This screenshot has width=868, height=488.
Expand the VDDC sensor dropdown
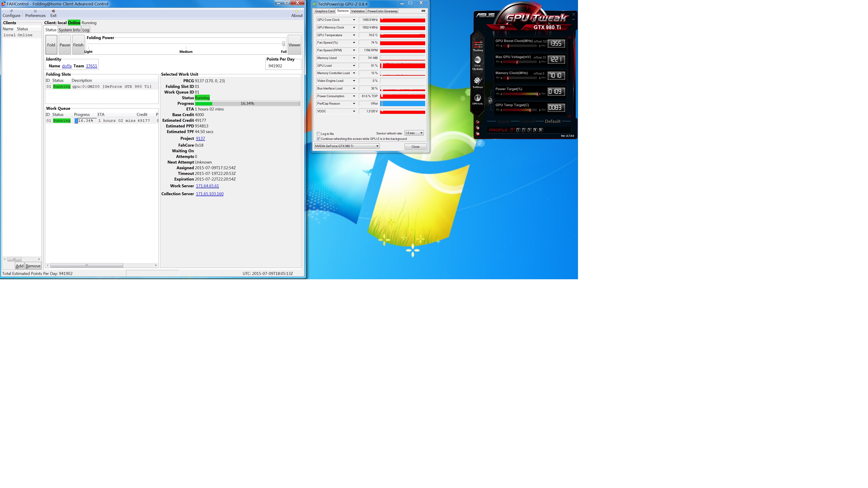click(354, 111)
